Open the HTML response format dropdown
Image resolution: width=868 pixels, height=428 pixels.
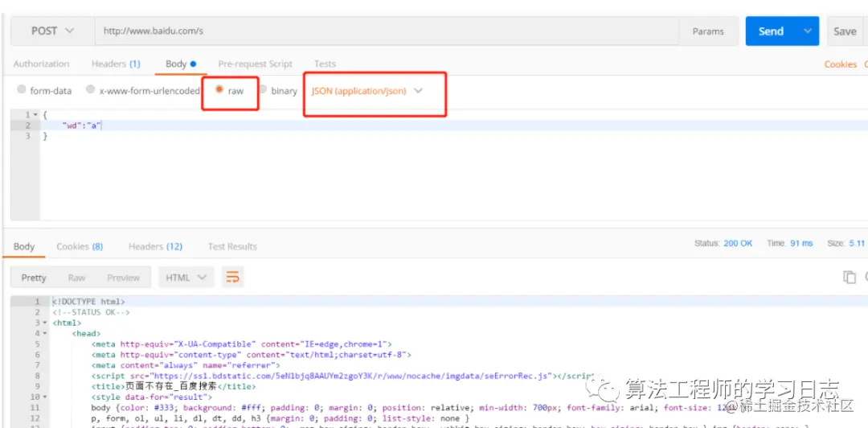[x=186, y=278]
